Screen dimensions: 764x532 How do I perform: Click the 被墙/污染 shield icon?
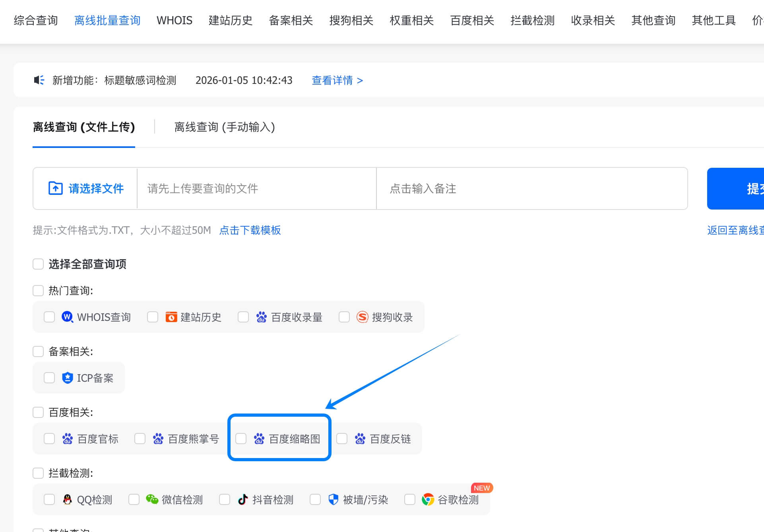tap(333, 499)
